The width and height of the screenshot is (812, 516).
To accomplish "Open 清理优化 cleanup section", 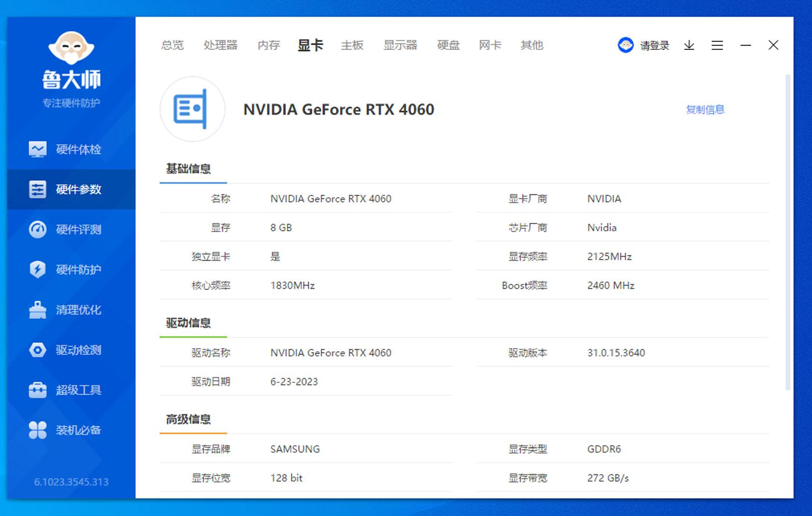I will [x=71, y=310].
